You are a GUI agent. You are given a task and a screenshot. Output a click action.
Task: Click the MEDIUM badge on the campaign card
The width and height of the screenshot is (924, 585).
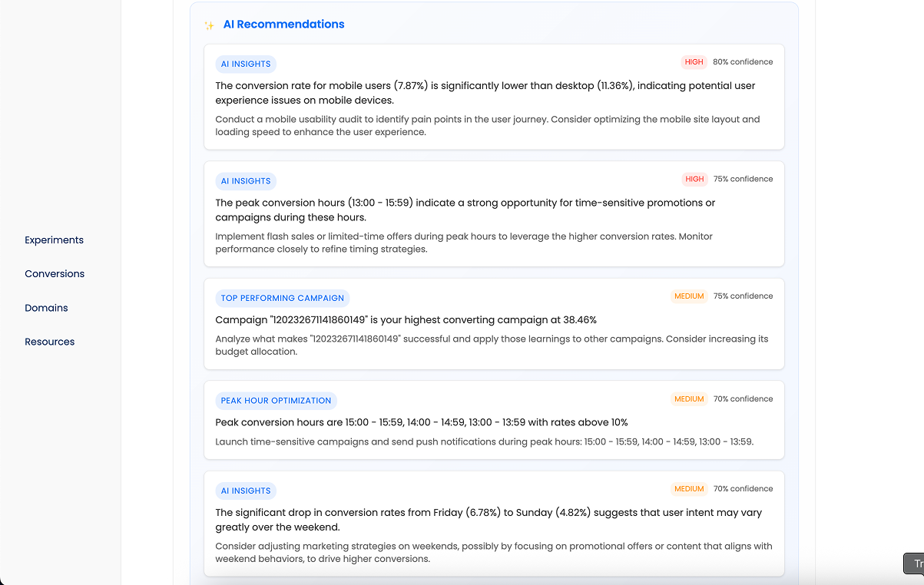coord(689,296)
